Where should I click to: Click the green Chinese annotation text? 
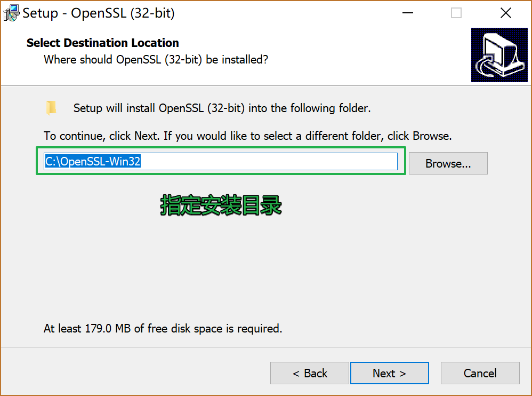221,206
